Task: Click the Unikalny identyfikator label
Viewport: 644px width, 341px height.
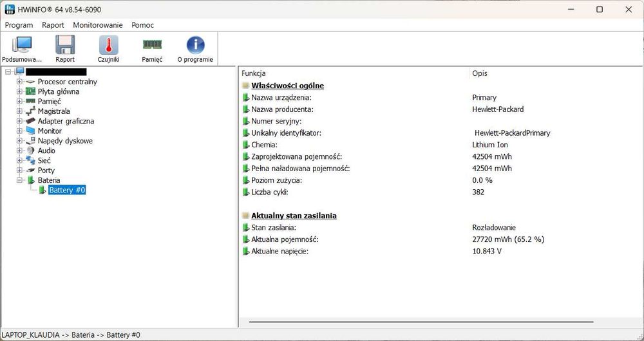Action: tap(286, 133)
